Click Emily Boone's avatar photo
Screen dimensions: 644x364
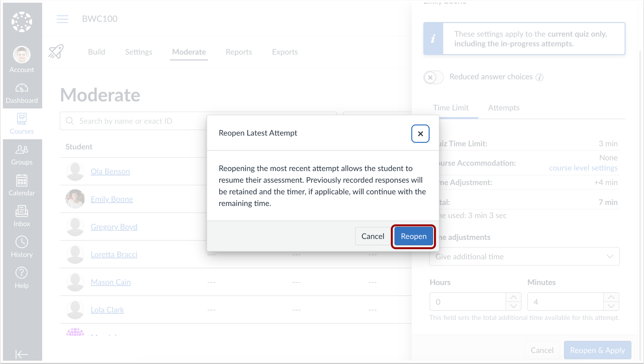75,199
